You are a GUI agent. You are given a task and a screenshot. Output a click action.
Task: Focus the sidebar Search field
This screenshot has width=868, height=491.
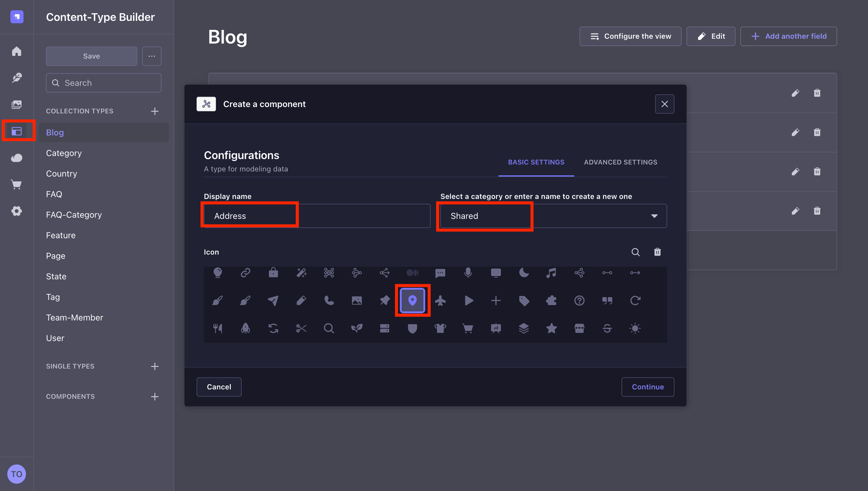click(x=103, y=83)
